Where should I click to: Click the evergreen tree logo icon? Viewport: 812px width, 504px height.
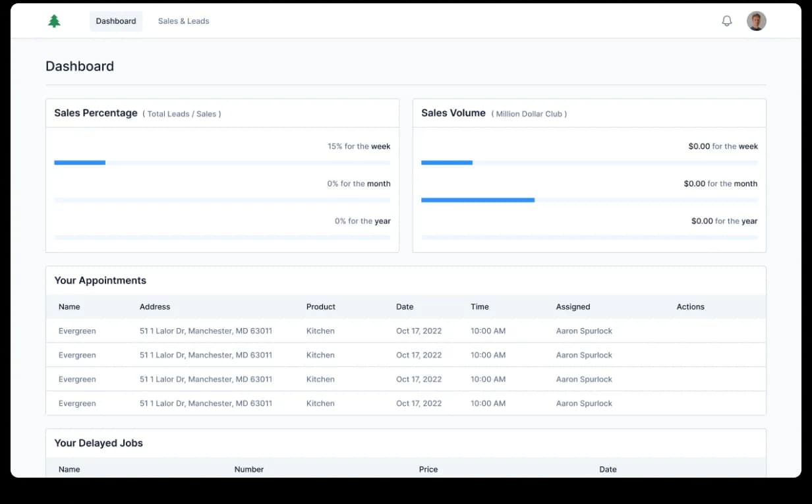(54, 21)
